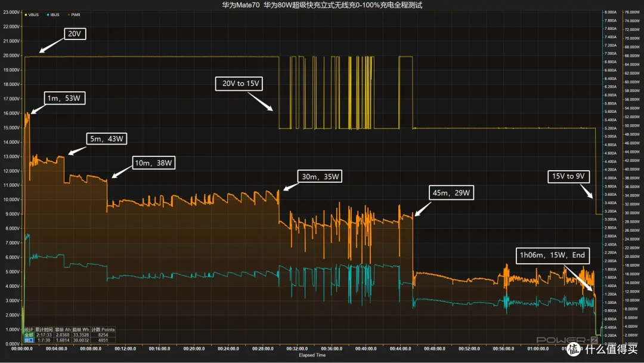Viewport: 644px width, 363px height.
Task: Click the window capacity value 1.6814
Action: [x=63, y=340]
